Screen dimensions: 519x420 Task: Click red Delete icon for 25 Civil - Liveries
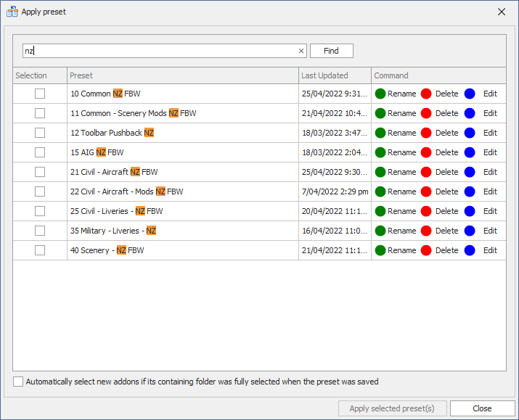point(426,211)
